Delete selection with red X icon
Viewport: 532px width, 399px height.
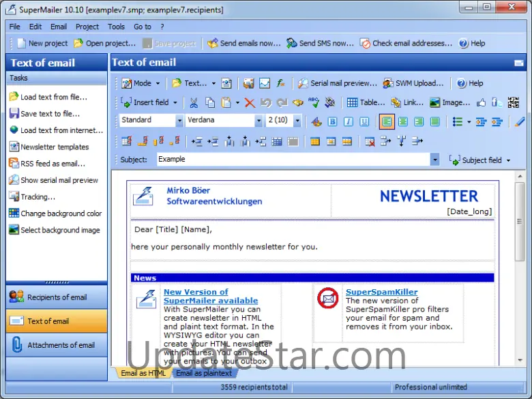click(x=250, y=102)
